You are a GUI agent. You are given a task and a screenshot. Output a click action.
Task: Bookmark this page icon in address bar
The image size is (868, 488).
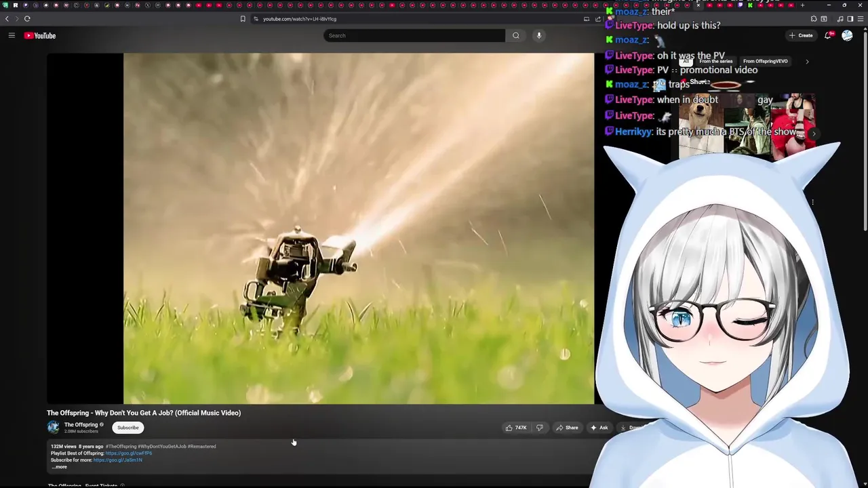click(x=243, y=18)
